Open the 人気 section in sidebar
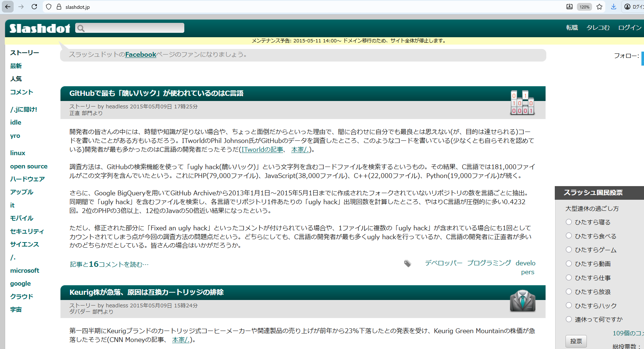 [16, 79]
